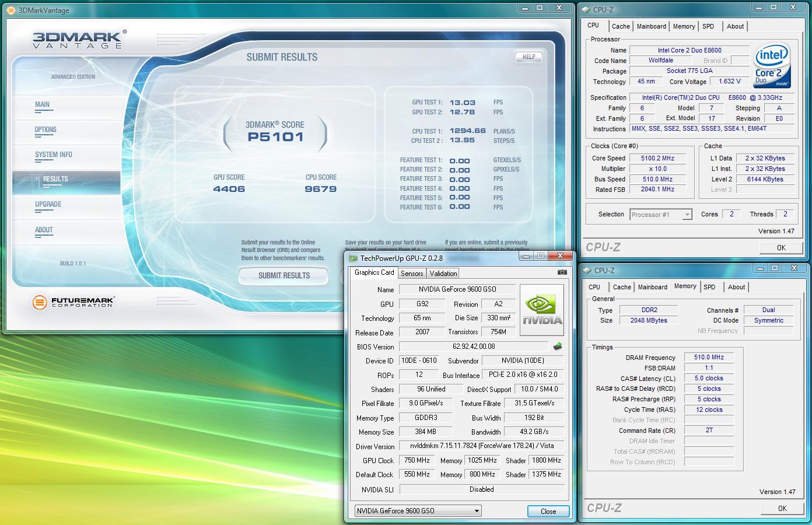Viewport: 812px width, 525px height.
Task: Click the Core Speed 5100.2 MHz value
Action: tap(657, 158)
